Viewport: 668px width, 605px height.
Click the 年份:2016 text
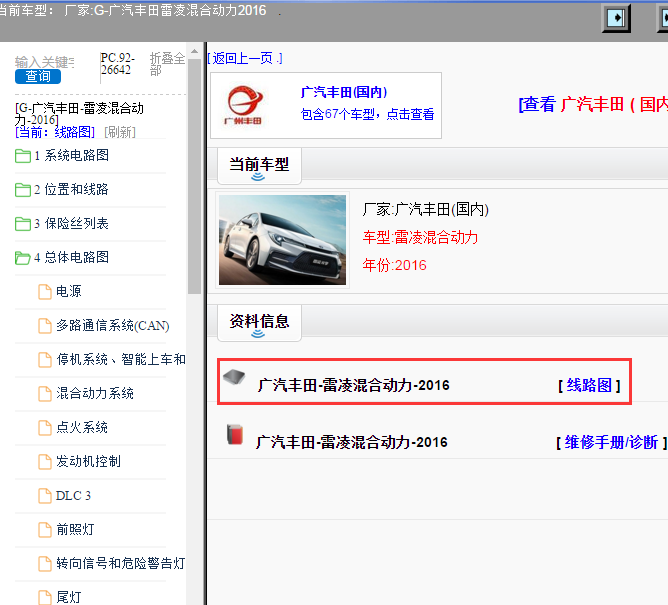click(x=394, y=265)
